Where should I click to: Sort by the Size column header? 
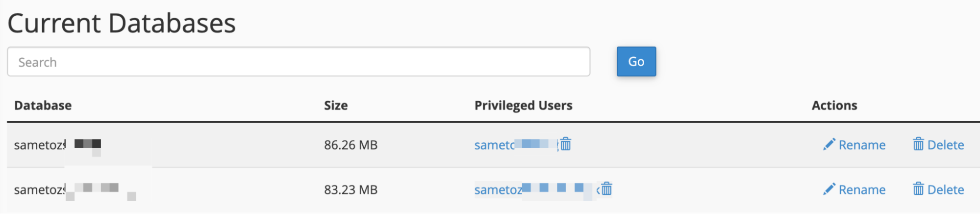pos(336,106)
